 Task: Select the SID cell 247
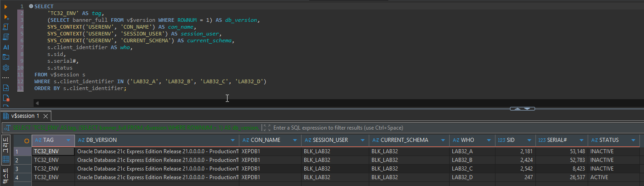[515, 177]
